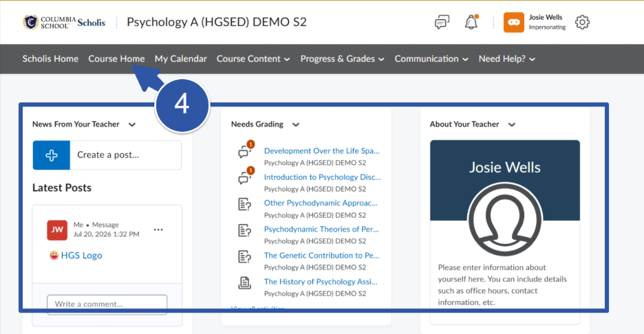644x334 pixels.
Task: Open the HGS Logo post link
Action: [x=81, y=255]
